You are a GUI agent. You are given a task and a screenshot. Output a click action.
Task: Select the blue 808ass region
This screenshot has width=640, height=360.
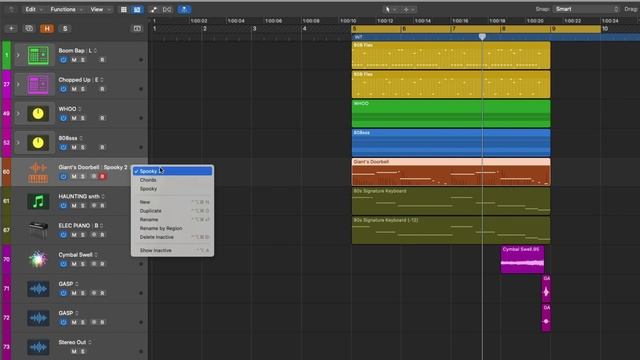[451, 143]
